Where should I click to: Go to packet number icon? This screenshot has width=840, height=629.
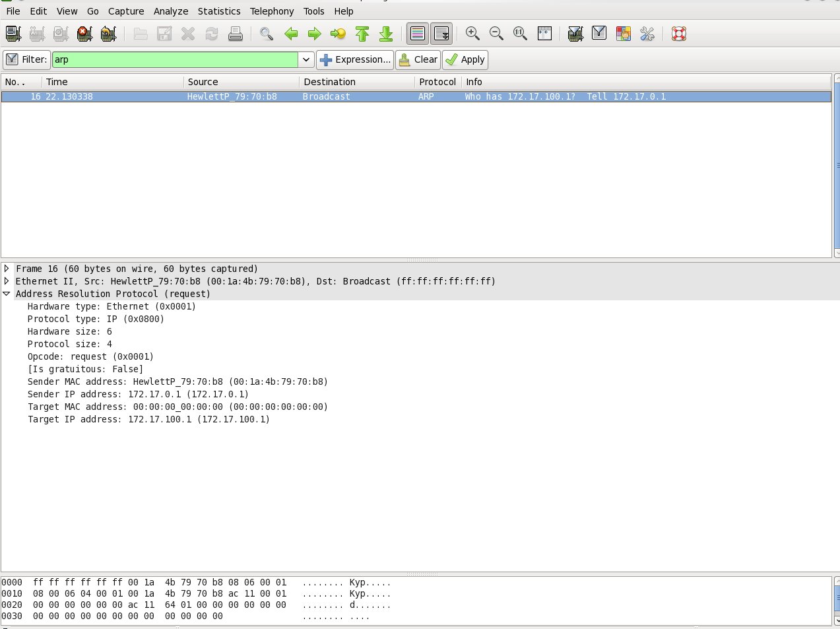pos(339,34)
